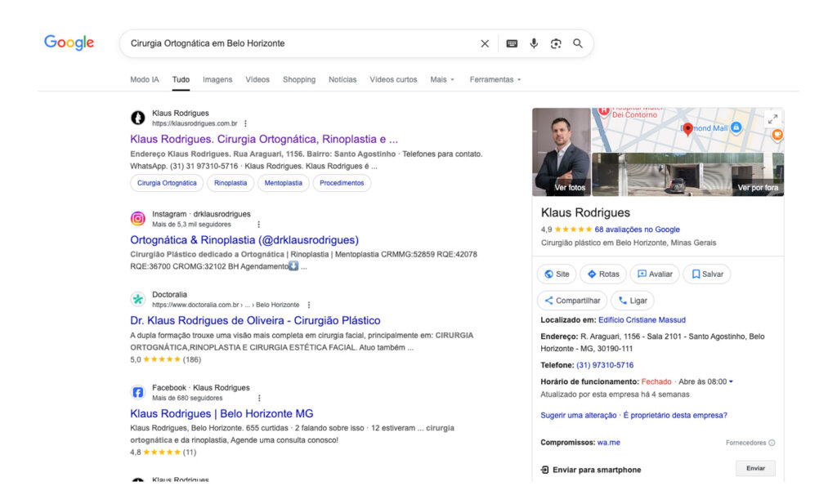Open the Mais dropdown in results navigation

tap(441, 79)
